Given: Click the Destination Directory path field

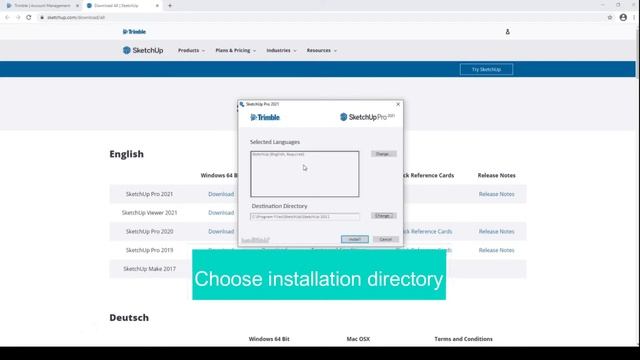Looking at the screenshot, I should tap(305, 217).
